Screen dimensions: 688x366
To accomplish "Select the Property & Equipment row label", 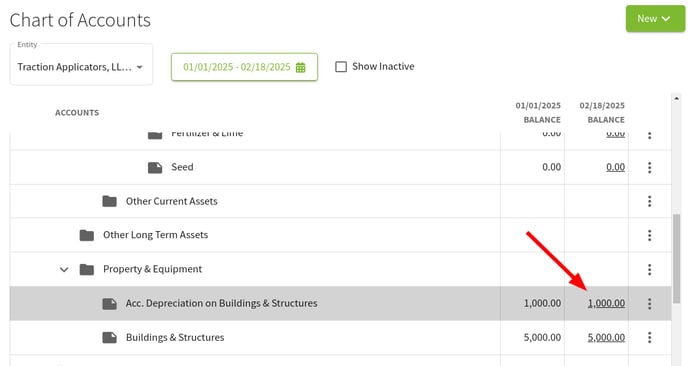I will tap(152, 269).
